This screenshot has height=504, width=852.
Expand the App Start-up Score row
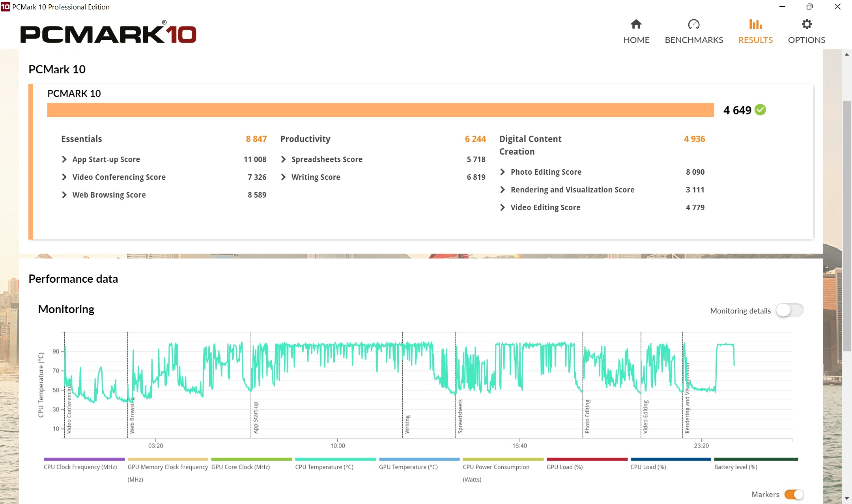click(64, 159)
